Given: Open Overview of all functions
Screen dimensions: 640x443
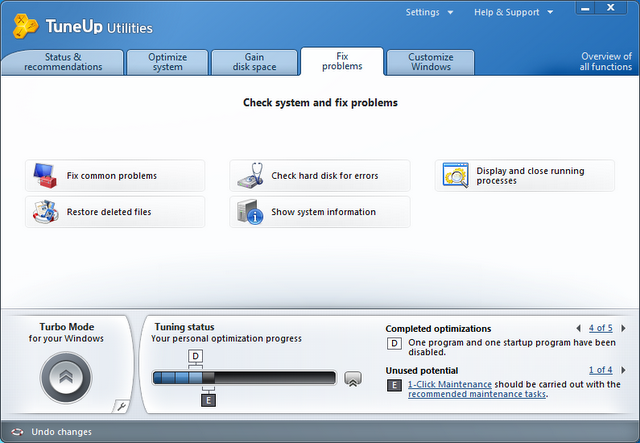Looking at the screenshot, I should tap(606, 62).
